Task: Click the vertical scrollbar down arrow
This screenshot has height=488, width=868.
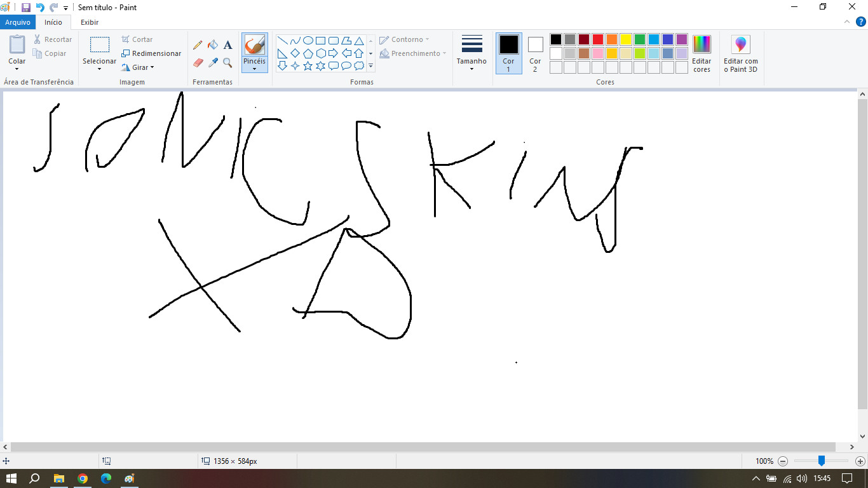Action: (862, 437)
